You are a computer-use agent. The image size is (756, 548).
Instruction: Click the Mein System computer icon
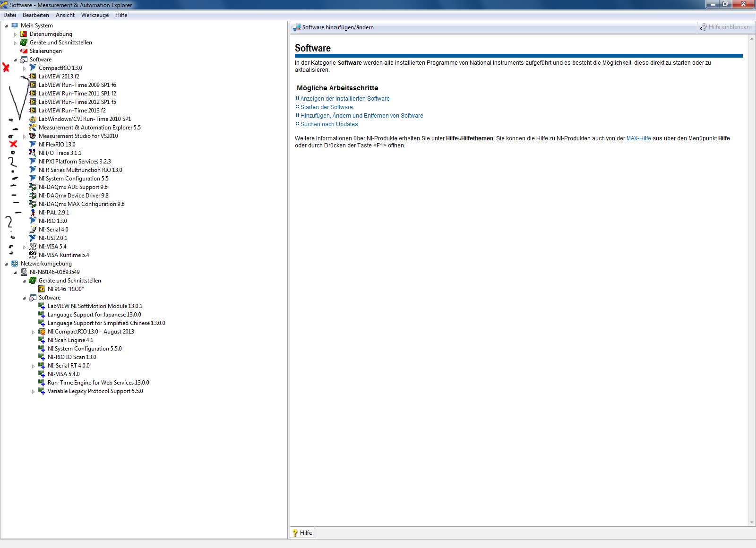[x=15, y=26]
